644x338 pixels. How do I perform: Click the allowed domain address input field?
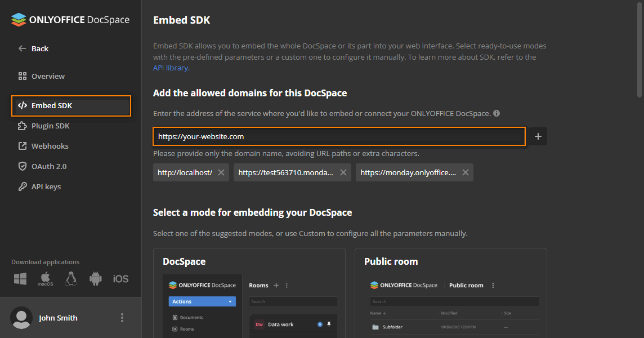[339, 136]
